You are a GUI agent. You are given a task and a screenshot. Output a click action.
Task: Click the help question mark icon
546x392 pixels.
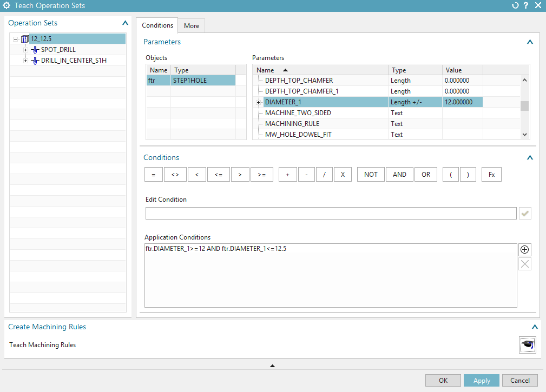tap(525, 5)
